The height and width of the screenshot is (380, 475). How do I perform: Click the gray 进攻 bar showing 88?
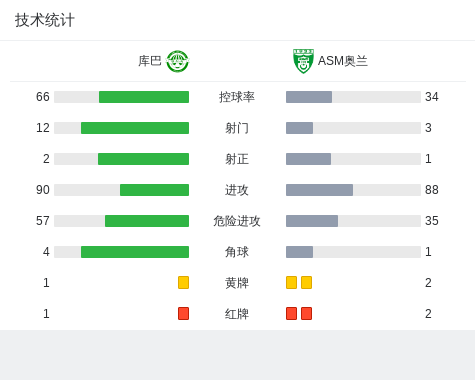pos(319,190)
